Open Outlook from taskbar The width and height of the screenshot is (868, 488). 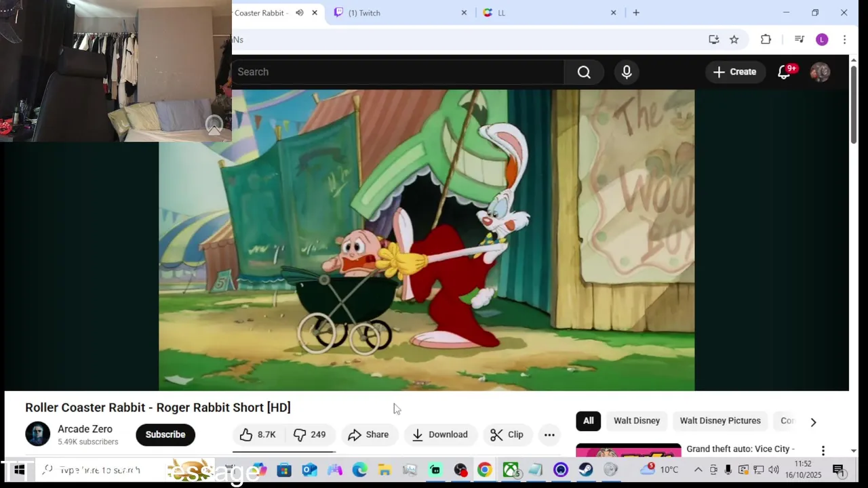tap(309, 470)
